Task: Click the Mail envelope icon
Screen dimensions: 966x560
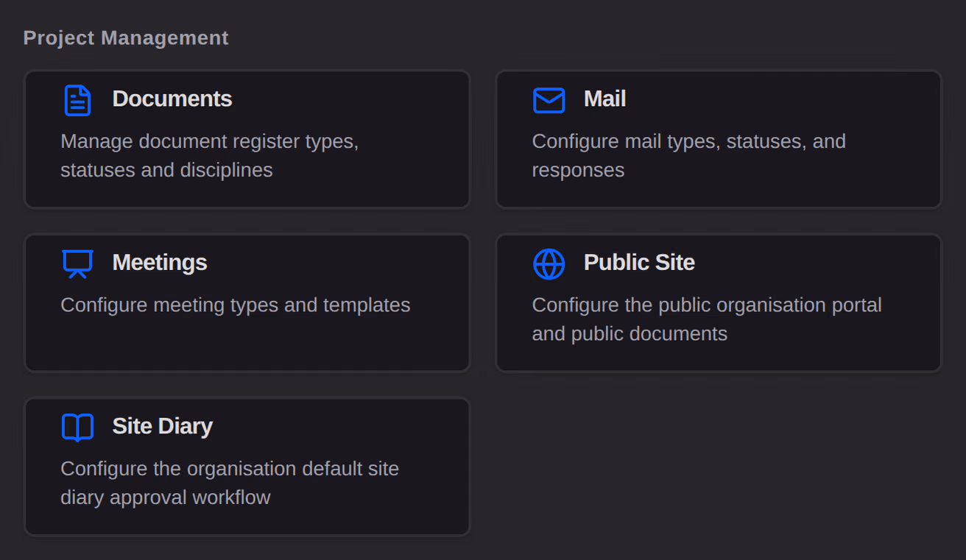Action: [x=549, y=100]
